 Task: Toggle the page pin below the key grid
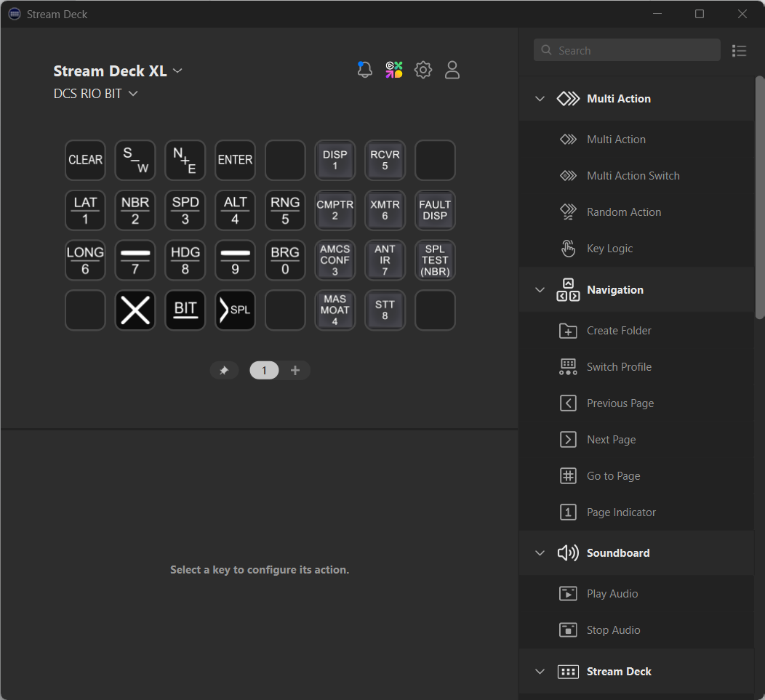coord(224,370)
